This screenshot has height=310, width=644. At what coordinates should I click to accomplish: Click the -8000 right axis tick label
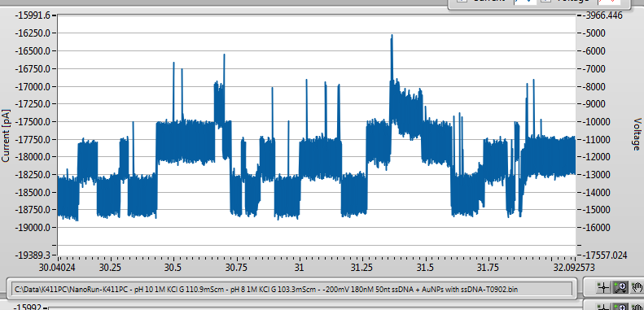point(594,86)
